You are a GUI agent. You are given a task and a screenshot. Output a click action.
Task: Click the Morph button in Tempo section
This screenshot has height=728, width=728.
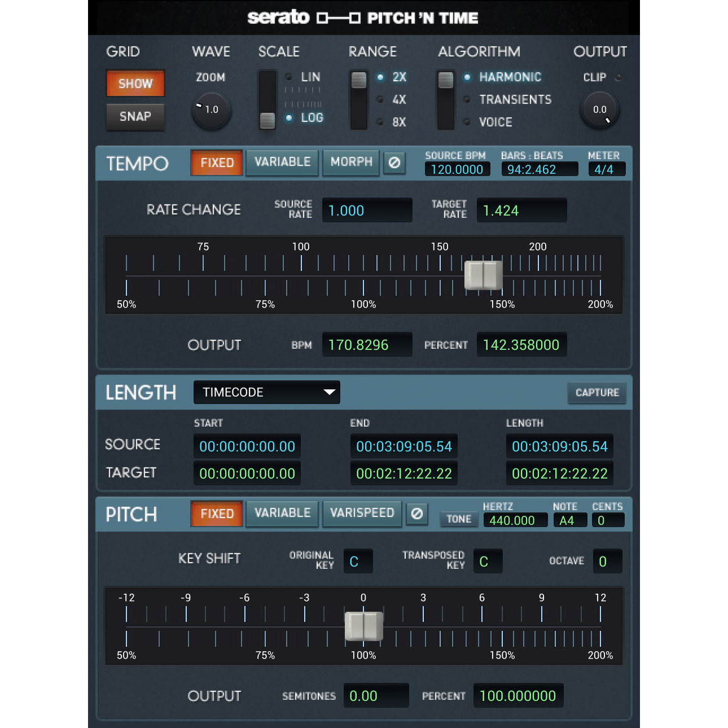pyautogui.click(x=350, y=163)
